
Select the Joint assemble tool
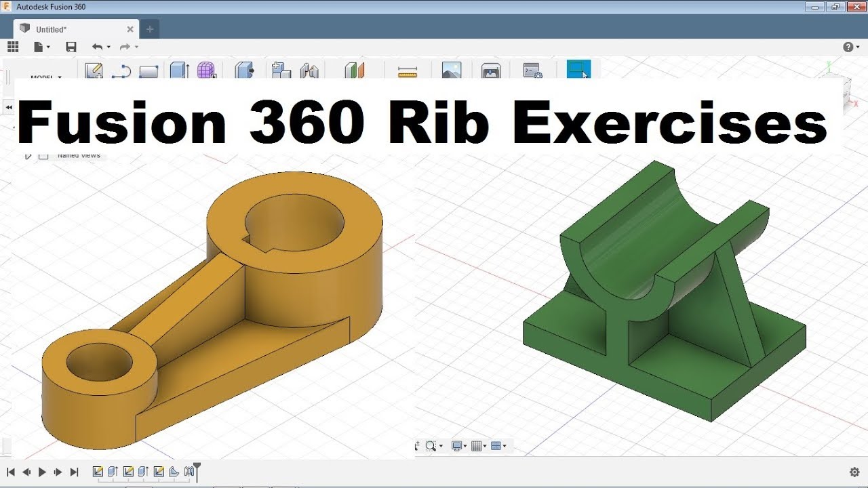click(x=309, y=70)
